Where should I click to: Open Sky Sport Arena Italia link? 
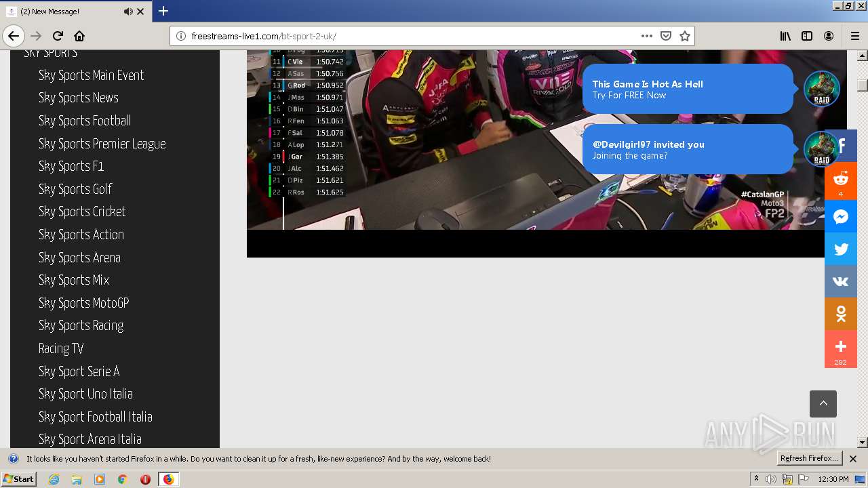pyautogui.click(x=90, y=439)
